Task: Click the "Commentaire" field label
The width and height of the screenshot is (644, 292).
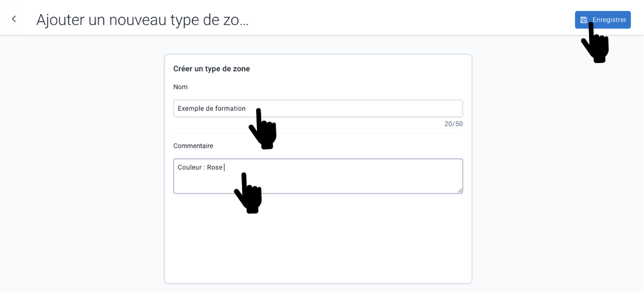Action: tap(193, 146)
